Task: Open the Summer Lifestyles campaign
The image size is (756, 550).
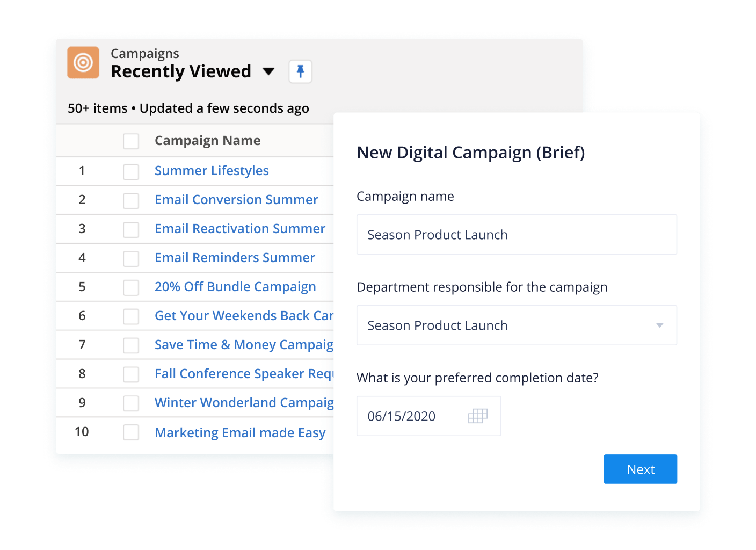Action: point(212,171)
